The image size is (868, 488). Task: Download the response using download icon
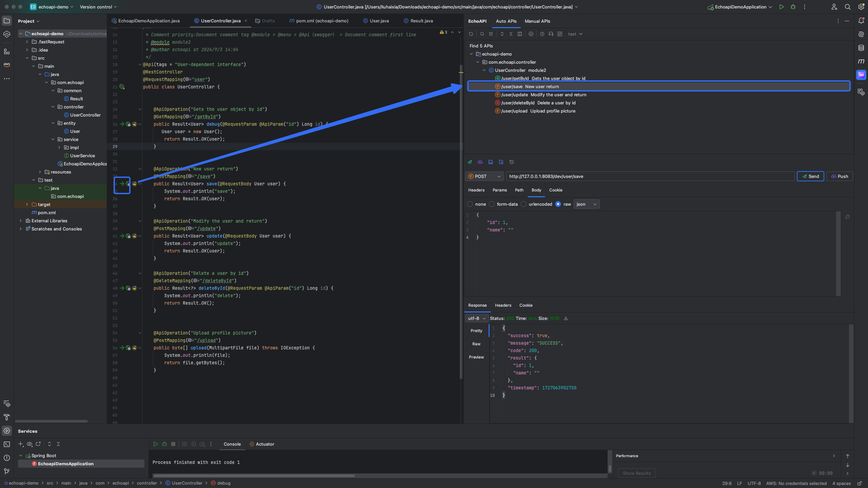[566, 318]
